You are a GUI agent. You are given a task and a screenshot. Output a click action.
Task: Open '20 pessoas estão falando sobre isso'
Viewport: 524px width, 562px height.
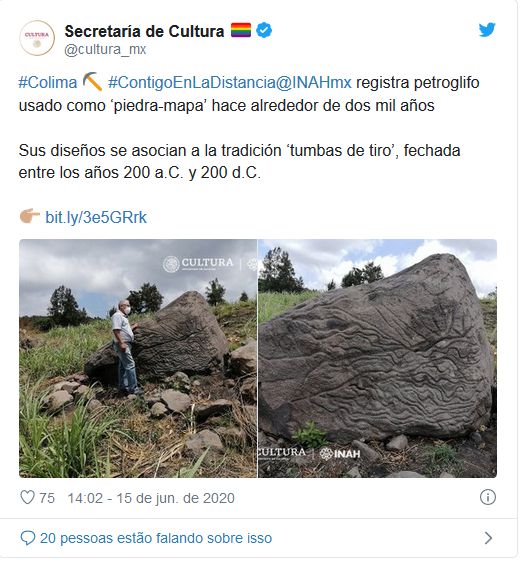(x=156, y=538)
